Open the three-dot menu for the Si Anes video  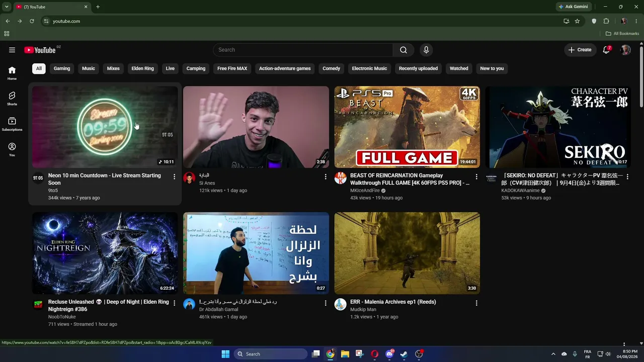pyautogui.click(x=325, y=177)
